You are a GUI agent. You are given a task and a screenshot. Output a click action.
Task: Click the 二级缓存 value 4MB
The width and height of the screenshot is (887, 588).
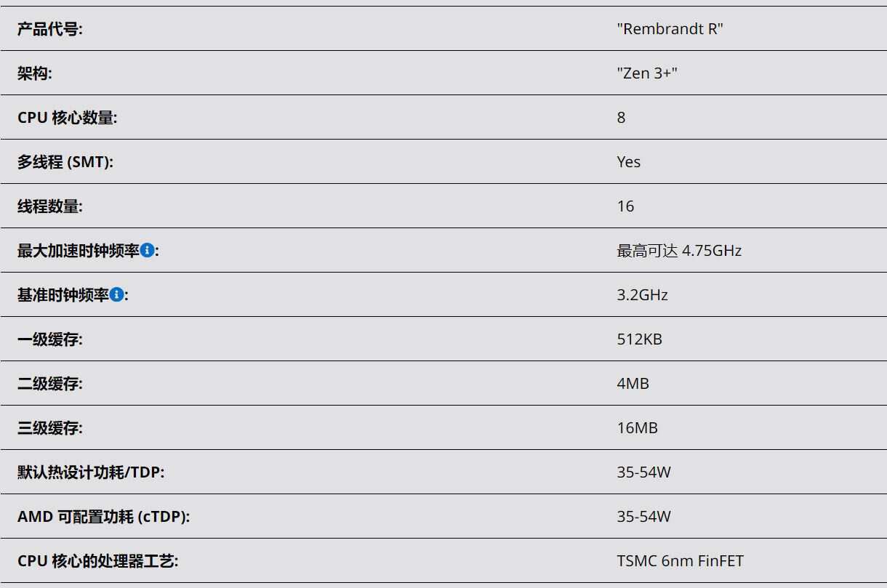(633, 384)
